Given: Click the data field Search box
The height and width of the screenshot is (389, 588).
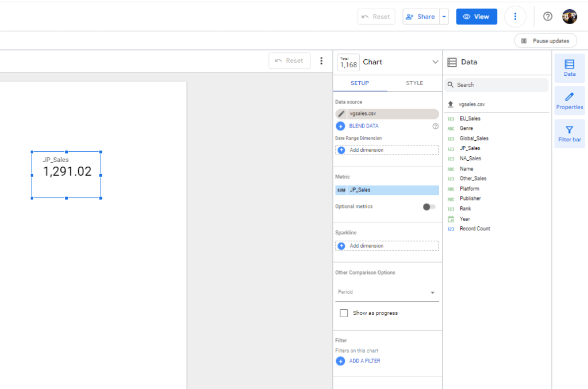Looking at the screenshot, I should (x=497, y=85).
